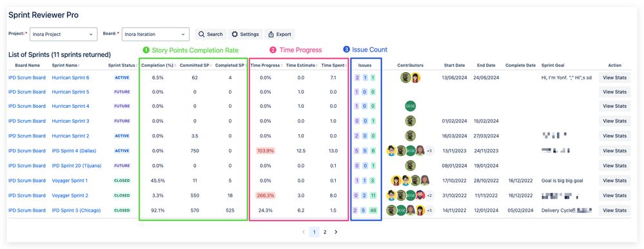644x249 pixels.
Task: Click the 45.5% completion value
Action: click(158, 181)
